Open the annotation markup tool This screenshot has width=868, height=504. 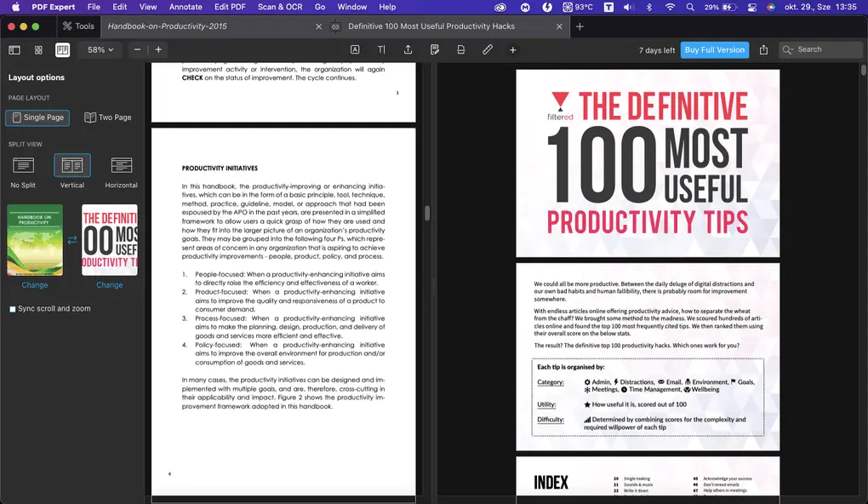coord(356,49)
